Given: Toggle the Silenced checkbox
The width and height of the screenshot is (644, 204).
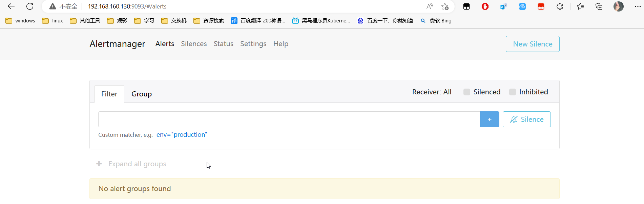Looking at the screenshot, I should point(467,92).
